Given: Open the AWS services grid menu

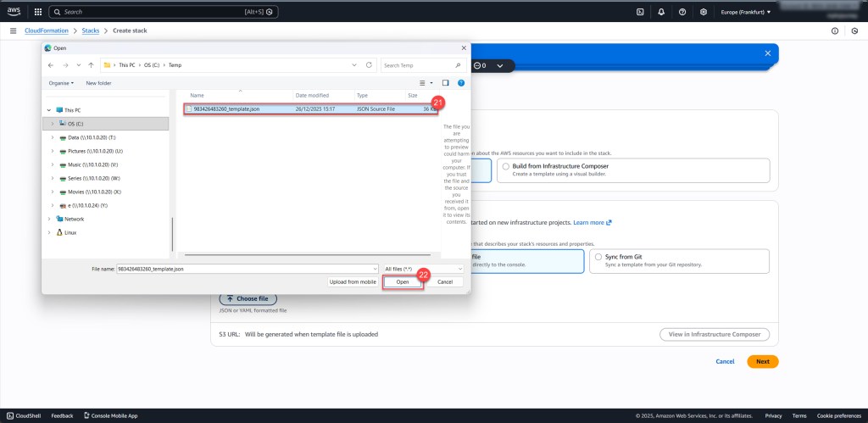Looking at the screenshot, I should tap(37, 12).
